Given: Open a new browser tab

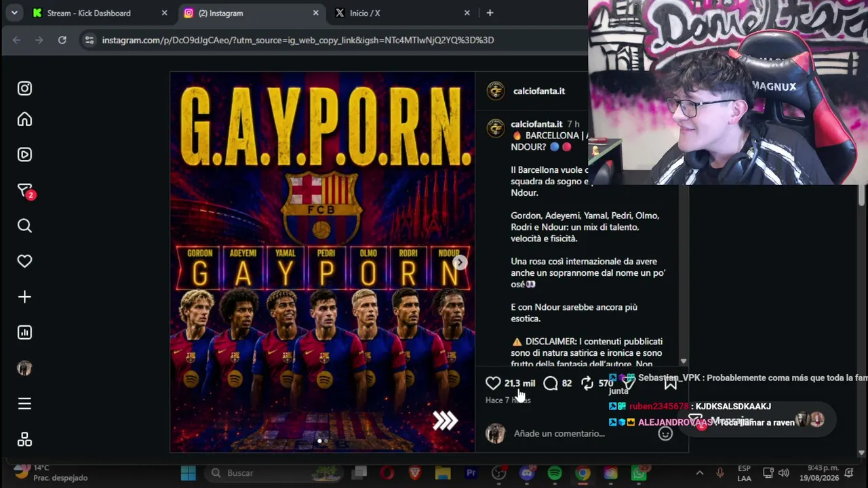Looking at the screenshot, I should pos(490,13).
